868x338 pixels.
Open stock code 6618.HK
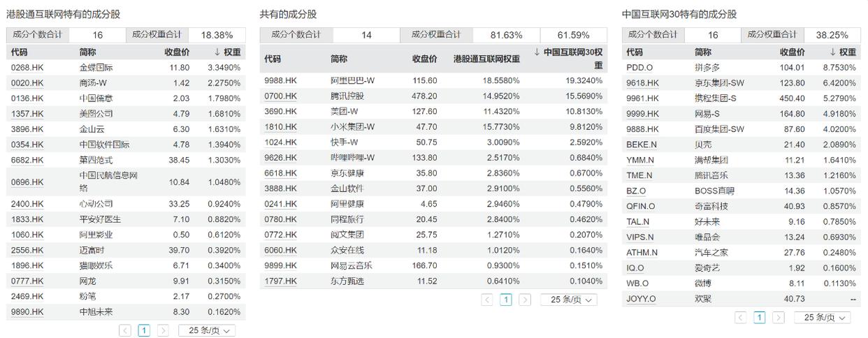(280, 173)
